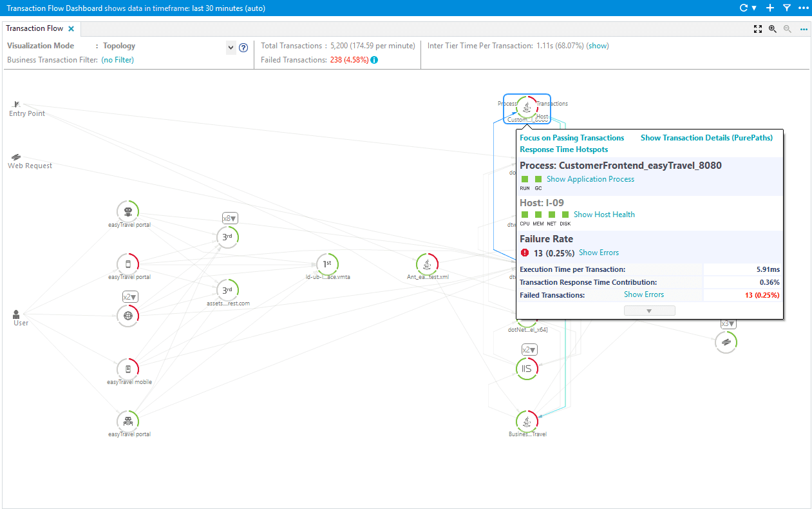
Task: Select the web request node under x3
Action: pyautogui.click(x=726, y=342)
